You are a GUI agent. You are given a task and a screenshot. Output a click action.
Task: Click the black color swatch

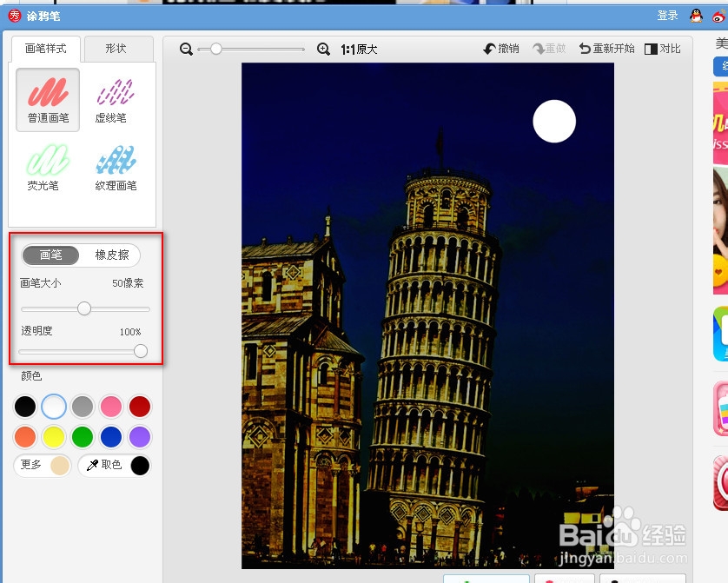click(x=25, y=406)
